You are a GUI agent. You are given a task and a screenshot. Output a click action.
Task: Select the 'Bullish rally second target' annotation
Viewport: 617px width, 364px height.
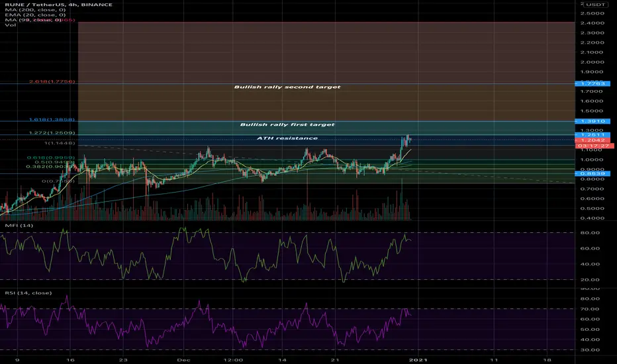pyautogui.click(x=287, y=87)
